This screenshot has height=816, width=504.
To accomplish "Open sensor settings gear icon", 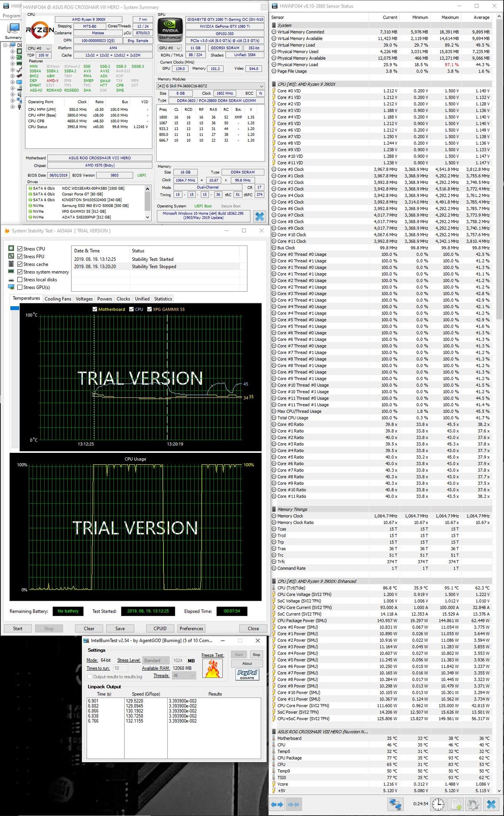I will (473, 804).
